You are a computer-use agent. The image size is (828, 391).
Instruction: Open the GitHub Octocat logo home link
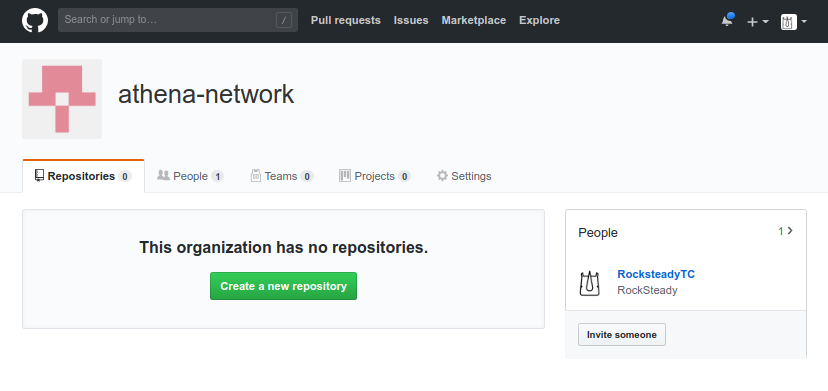pos(35,20)
